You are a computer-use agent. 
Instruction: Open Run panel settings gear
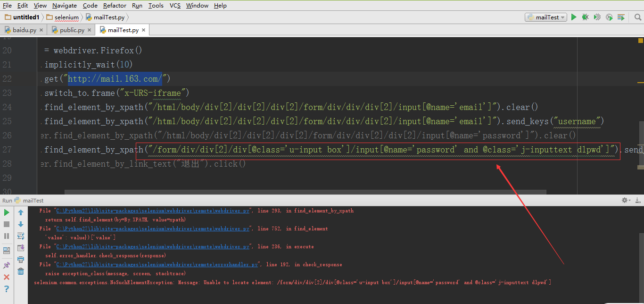pyautogui.click(x=627, y=201)
